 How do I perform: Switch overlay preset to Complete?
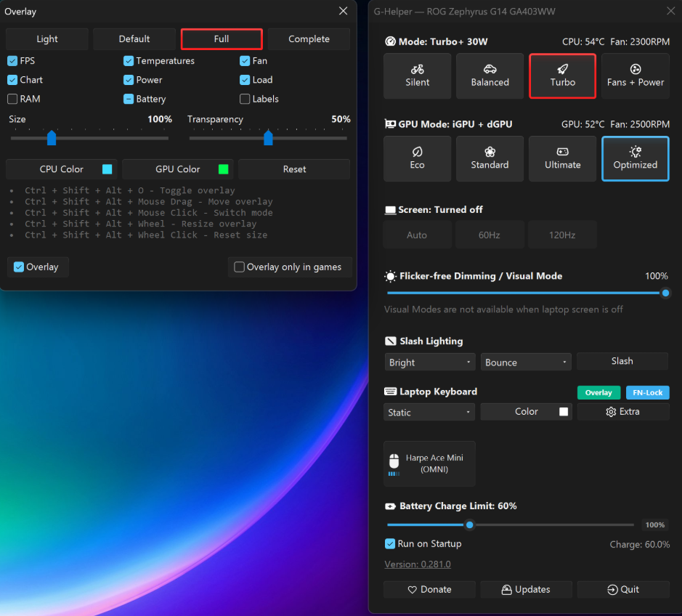click(x=309, y=38)
